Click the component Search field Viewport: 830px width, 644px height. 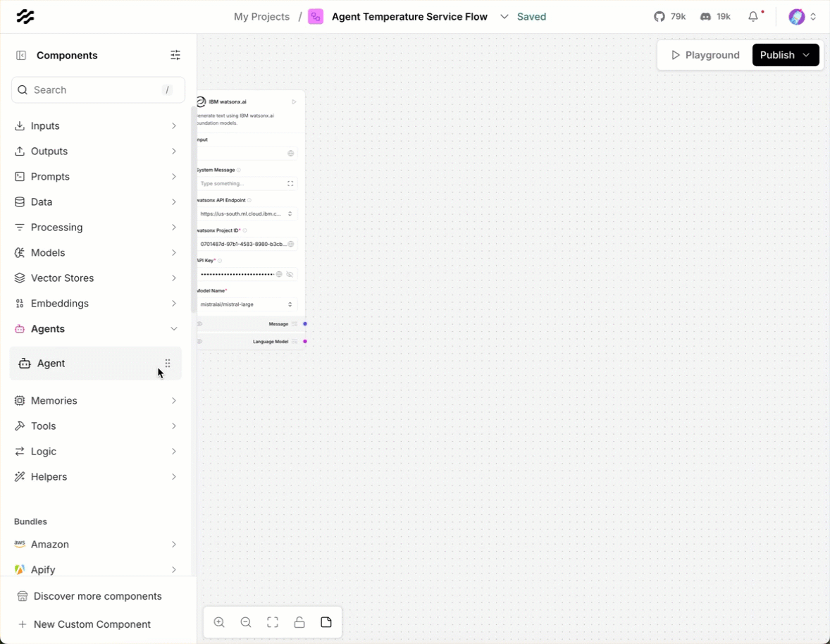(x=98, y=89)
